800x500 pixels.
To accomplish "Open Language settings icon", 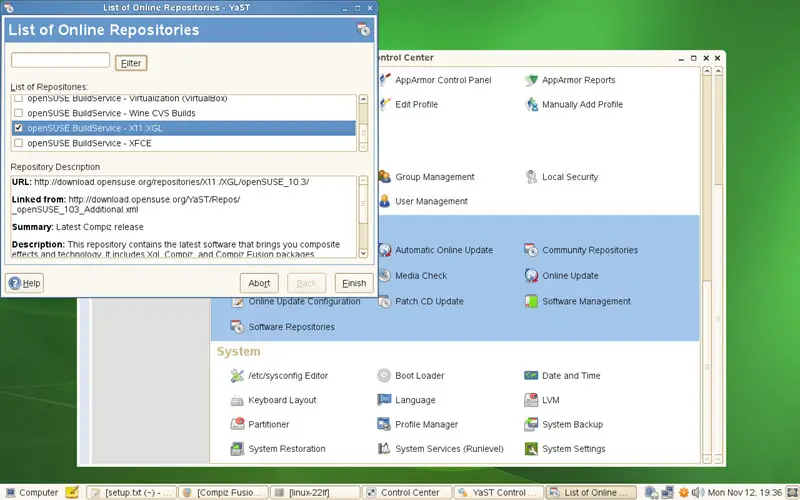I will click(x=384, y=400).
